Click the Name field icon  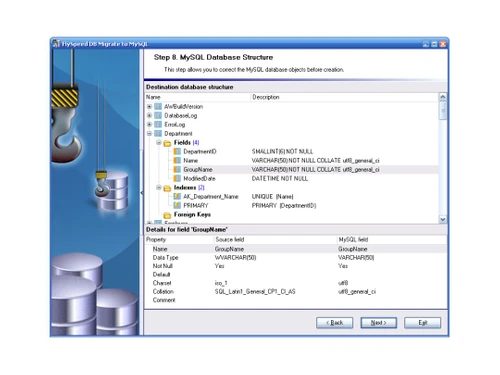pos(177,161)
